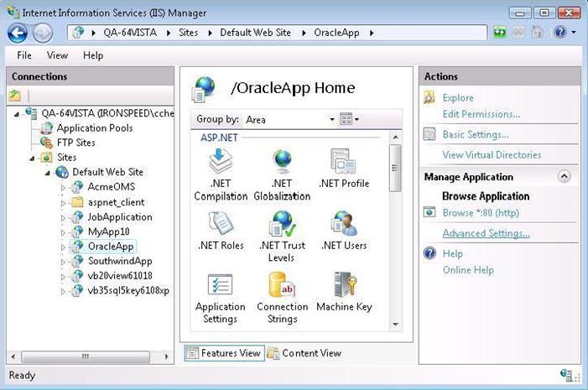Image resolution: width=588 pixels, height=390 pixels.
Task: Expand the OracleApp node
Action: [63, 247]
